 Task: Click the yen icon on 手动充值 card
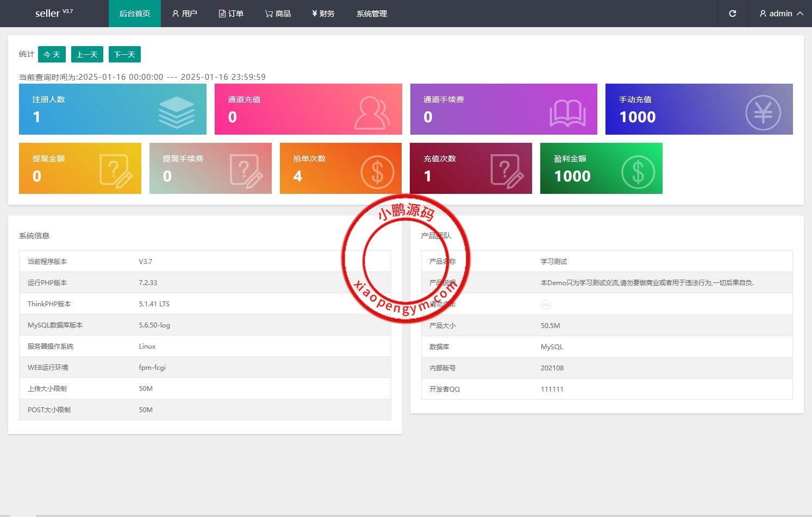point(763,113)
